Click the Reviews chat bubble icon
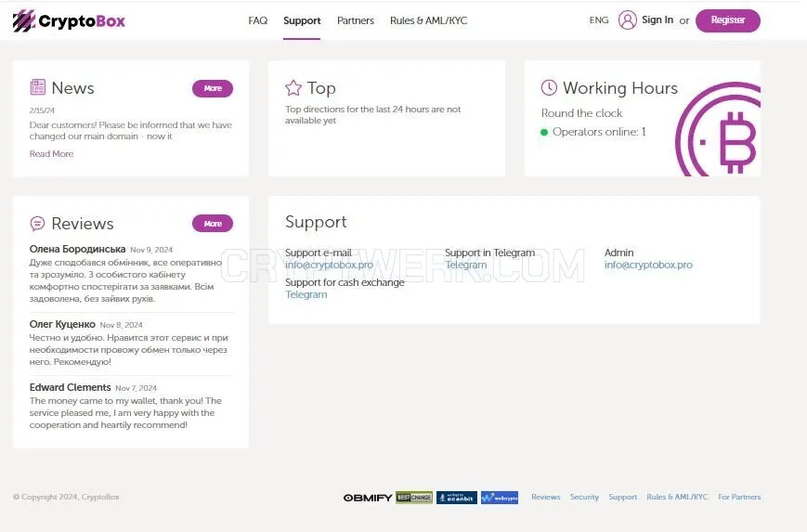The image size is (807, 532). coord(37,224)
